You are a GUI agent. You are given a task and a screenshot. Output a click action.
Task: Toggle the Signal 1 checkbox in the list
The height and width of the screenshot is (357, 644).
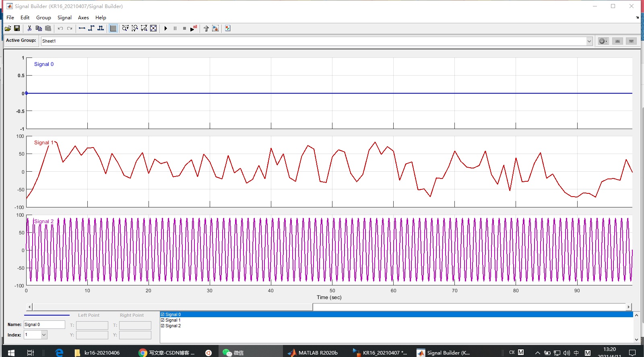pos(163,320)
